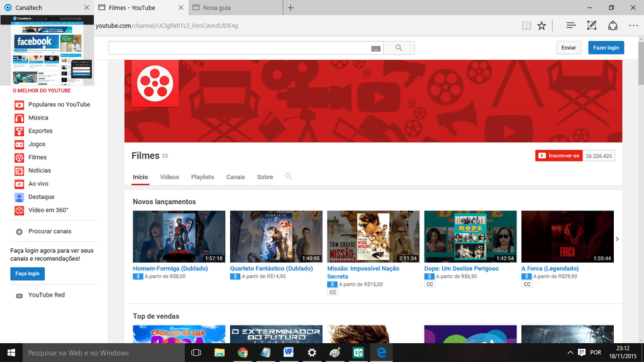
Task: Click the Edge address bar URL
Action: [x=167, y=26]
